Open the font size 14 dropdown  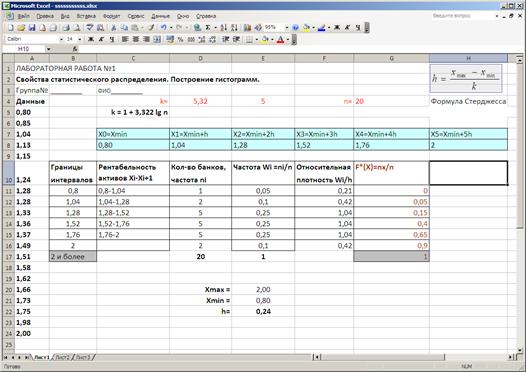pyautogui.click(x=80, y=39)
